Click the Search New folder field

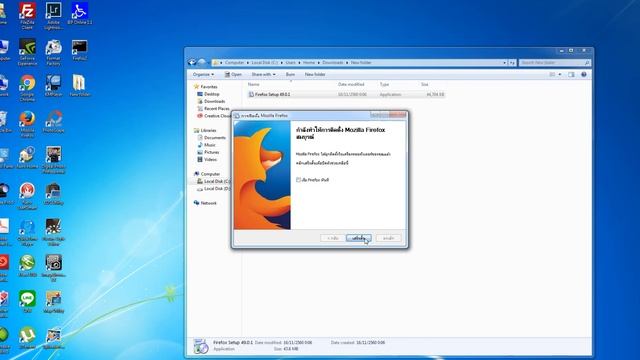click(x=555, y=62)
